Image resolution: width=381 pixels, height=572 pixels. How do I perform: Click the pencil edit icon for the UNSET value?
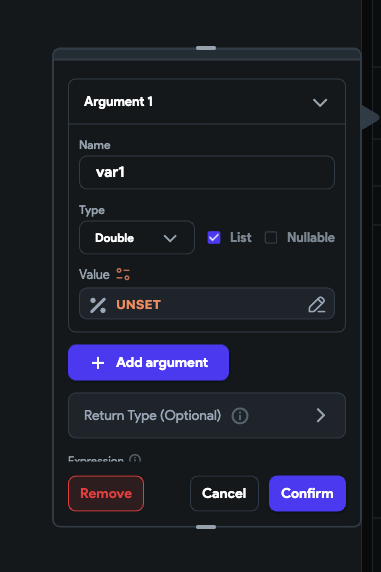316,305
